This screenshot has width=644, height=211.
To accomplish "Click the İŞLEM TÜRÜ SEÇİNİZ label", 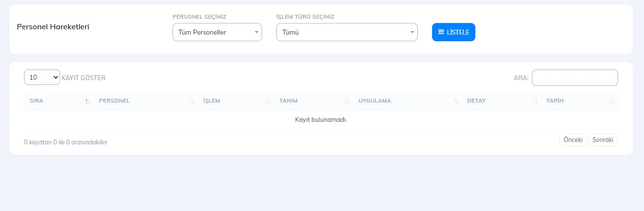I will pyautogui.click(x=305, y=17).
